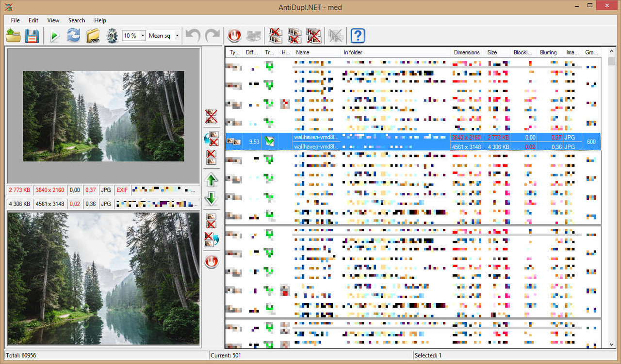
Task: Click the lower forest preview image
Action: (x=103, y=278)
